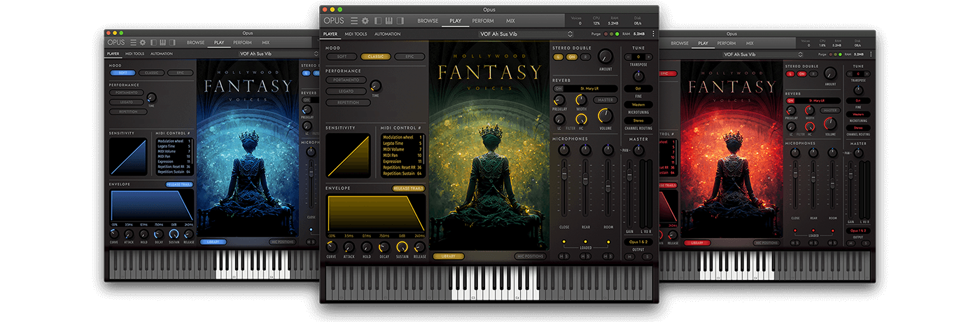The height and width of the screenshot is (322, 980).
Task: Click envelope Decay knob in center window
Action: tap(384, 247)
